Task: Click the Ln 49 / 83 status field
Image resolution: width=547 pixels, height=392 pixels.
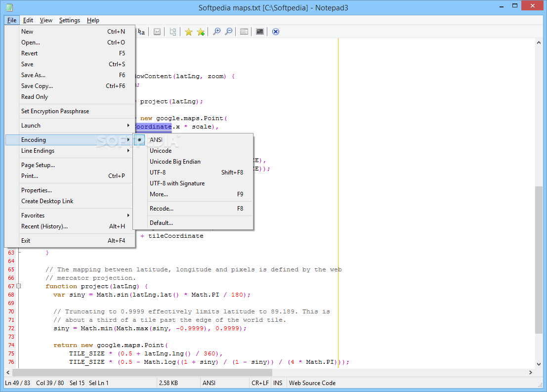Action: (x=17, y=383)
